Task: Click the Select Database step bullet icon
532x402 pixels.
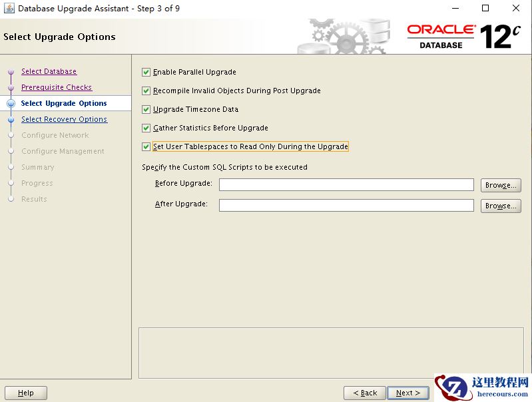Action: pos(11,72)
